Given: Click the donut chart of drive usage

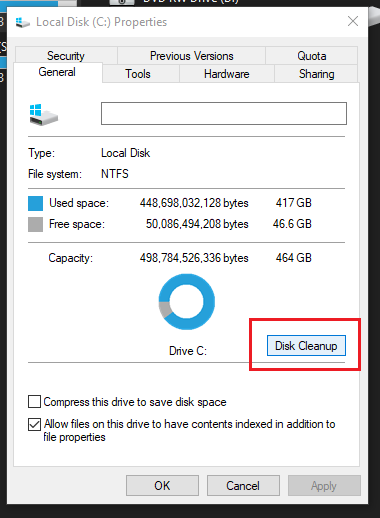Looking at the screenshot, I should click(x=187, y=302).
